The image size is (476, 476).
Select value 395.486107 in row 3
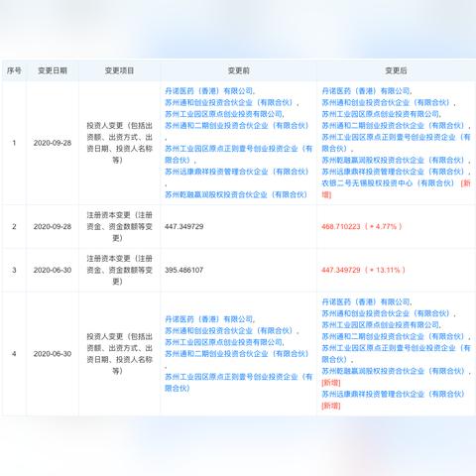pos(184,270)
